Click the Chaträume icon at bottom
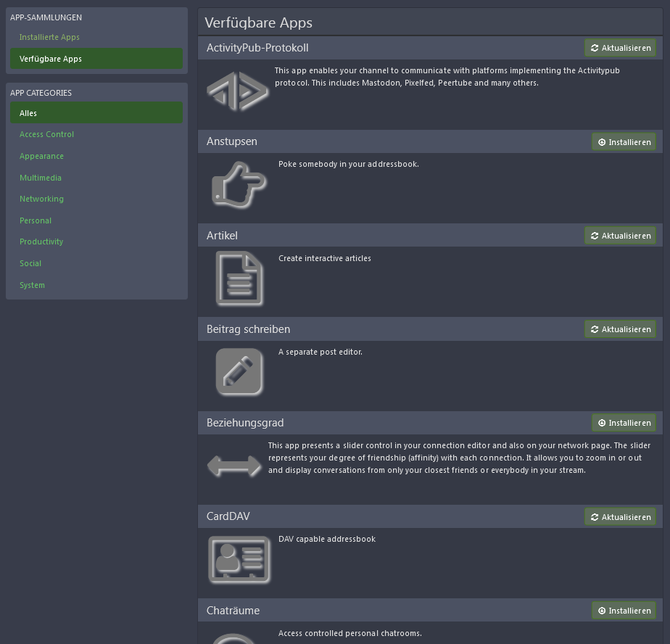The image size is (670, 644). pyautogui.click(x=234, y=638)
